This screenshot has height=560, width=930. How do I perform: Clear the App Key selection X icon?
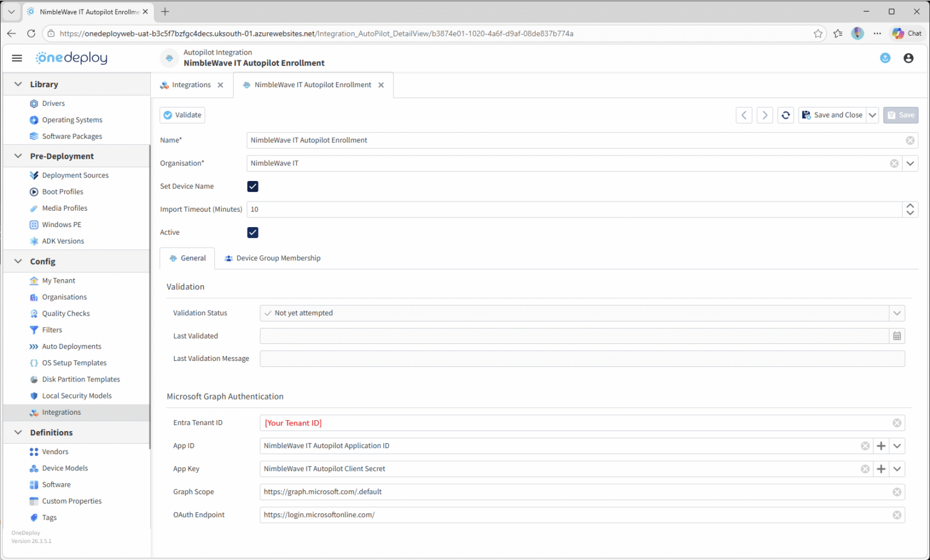point(865,469)
